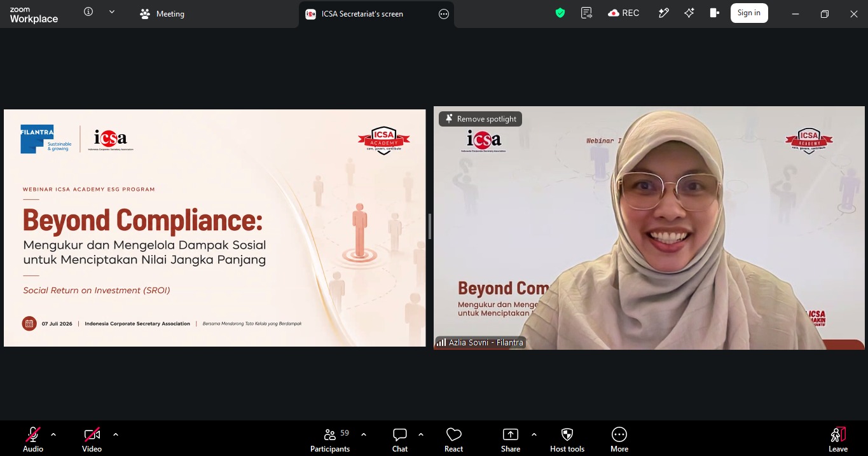Screen dimensions: 868x456
Task: Expand the Participants options chevron
Action: tap(364, 434)
